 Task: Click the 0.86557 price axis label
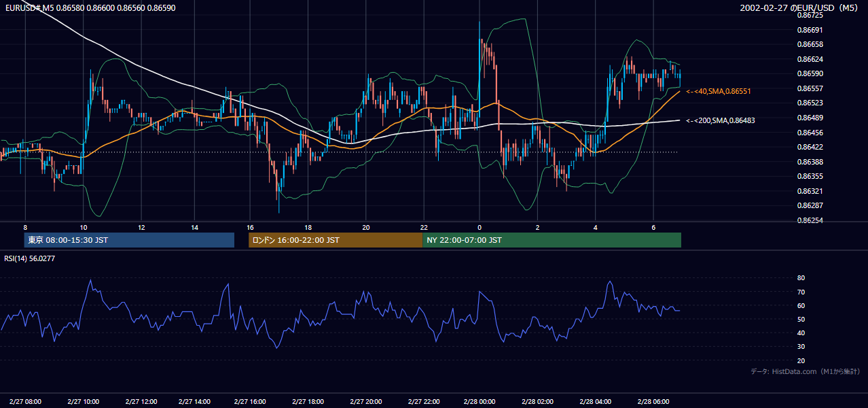point(811,88)
